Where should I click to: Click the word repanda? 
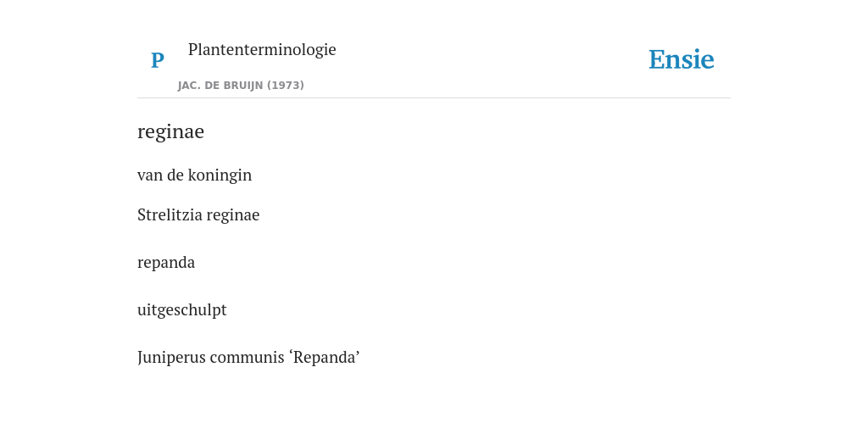pos(166,263)
